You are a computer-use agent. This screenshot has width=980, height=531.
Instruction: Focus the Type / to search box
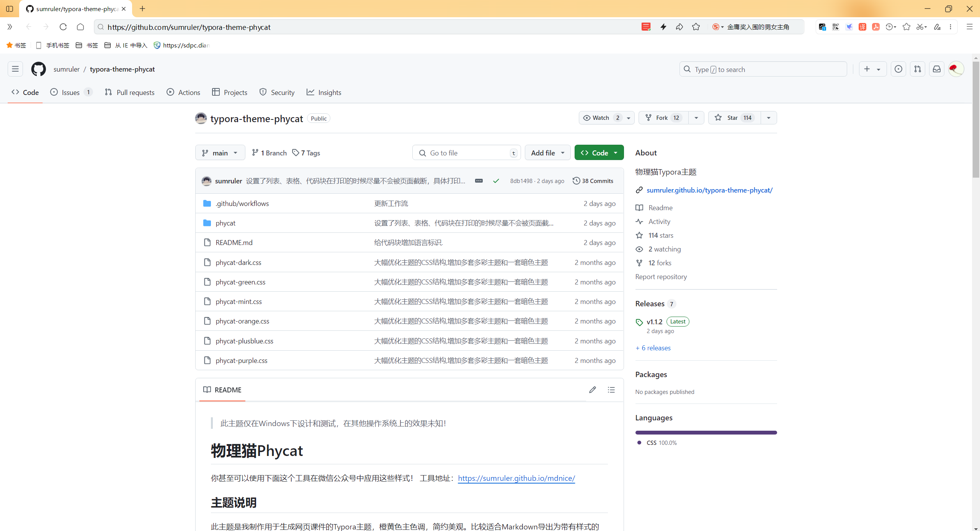(x=763, y=69)
